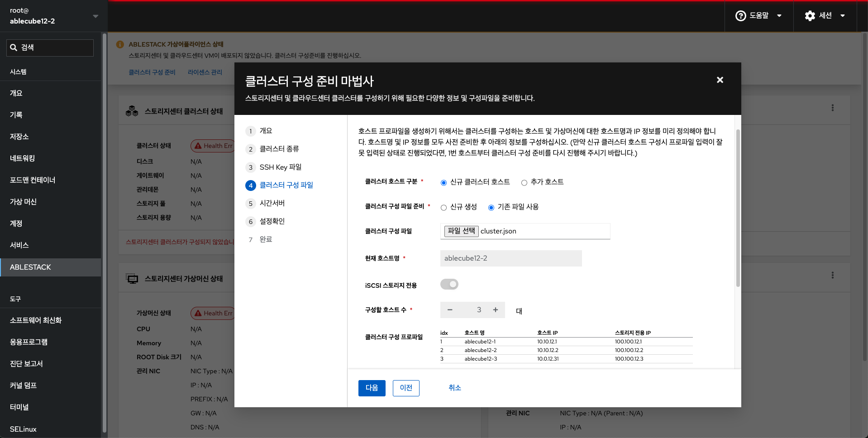Choose 신규 생성 for config file
Image resolution: width=868 pixels, height=438 pixels.
[444, 208]
